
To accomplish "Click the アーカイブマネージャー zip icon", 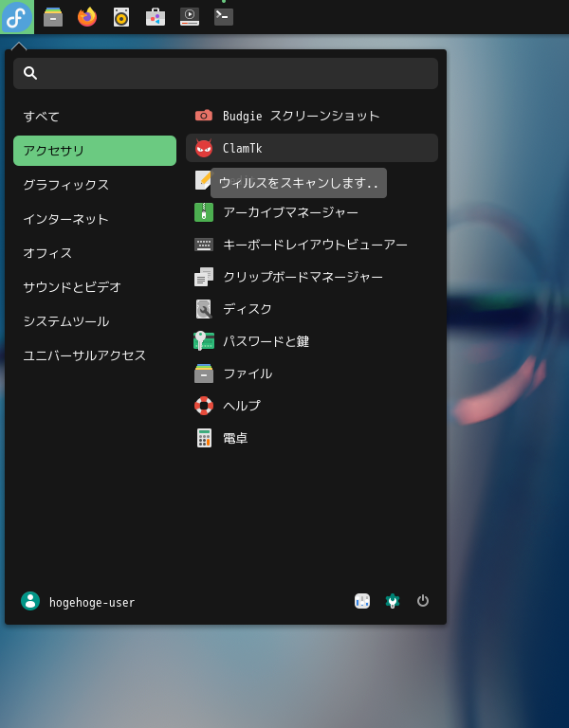I will pos(204,212).
